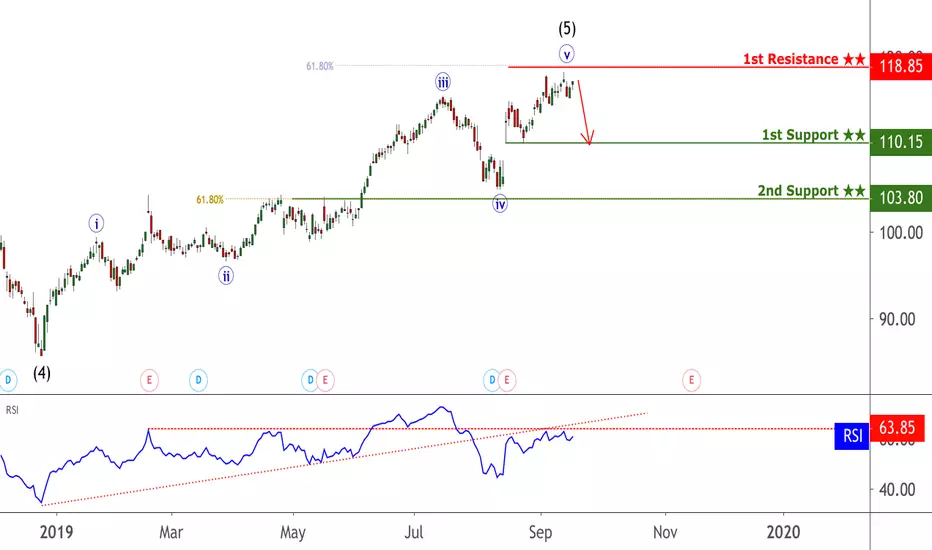Select the circled wave v label
The image size is (932, 550).
[x=567, y=54]
